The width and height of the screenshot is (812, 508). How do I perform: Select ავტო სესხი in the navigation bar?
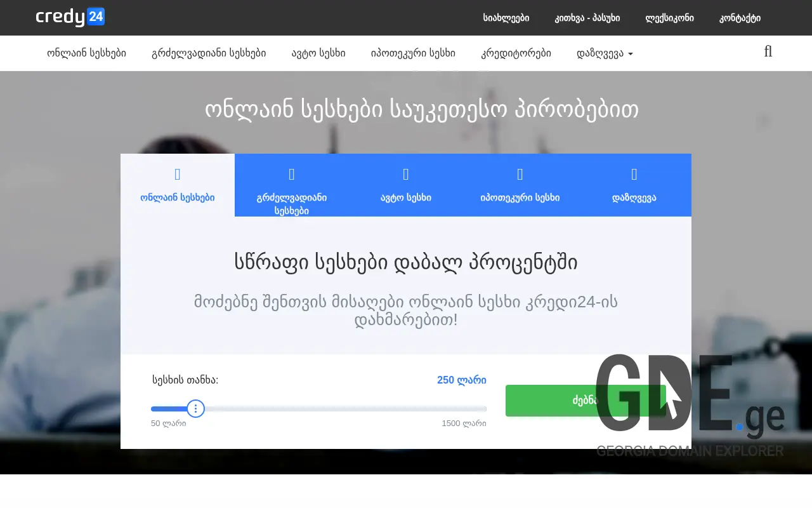click(318, 53)
